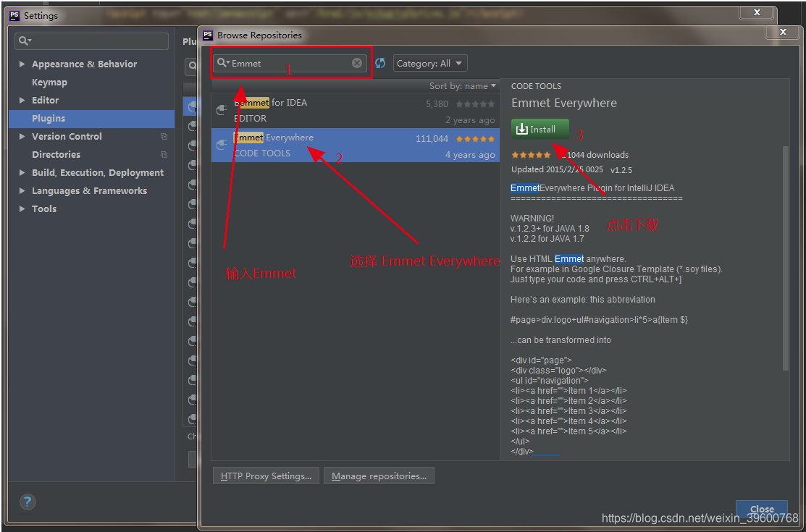Click the help question mark in Settings
Viewport: 806px width, 532px height.
[x=28, y=502]
